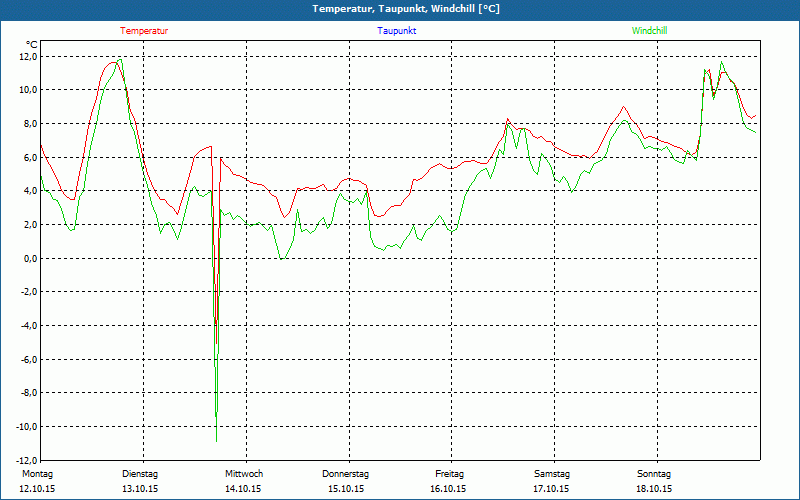800x500 pixels.
Task: Click the date 12.10.15
Action: (37, 489)
